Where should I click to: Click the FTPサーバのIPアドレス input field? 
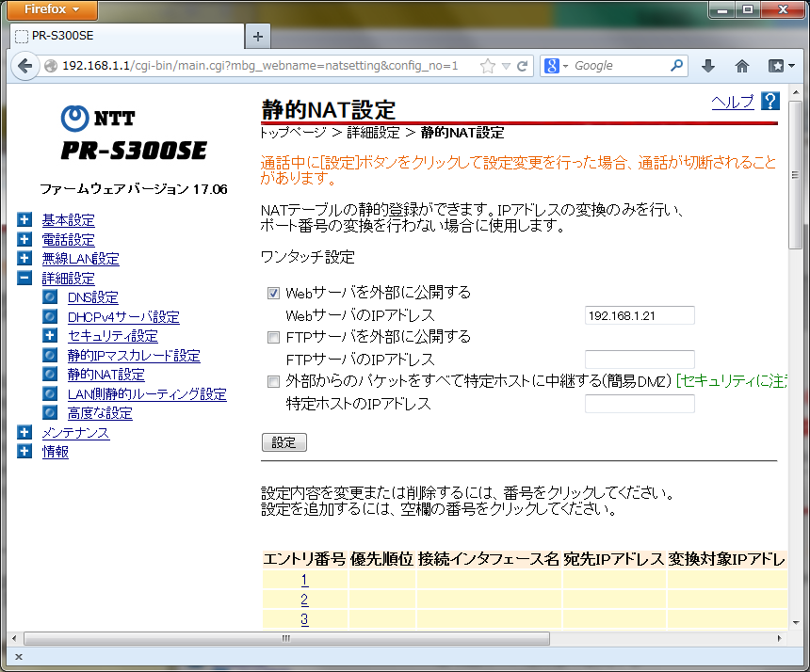click(x=640, y=360)
